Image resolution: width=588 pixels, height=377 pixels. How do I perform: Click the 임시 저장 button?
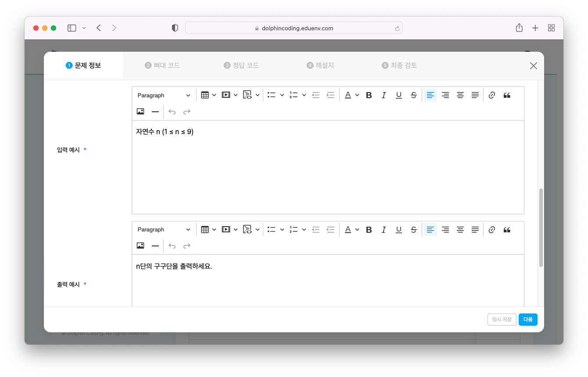coord(502,320)
